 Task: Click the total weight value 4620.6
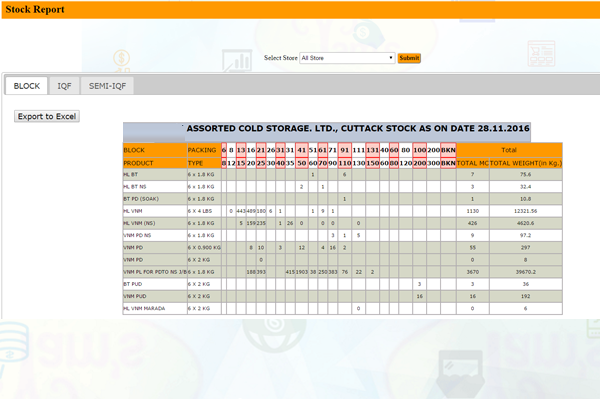click(525, 223)
